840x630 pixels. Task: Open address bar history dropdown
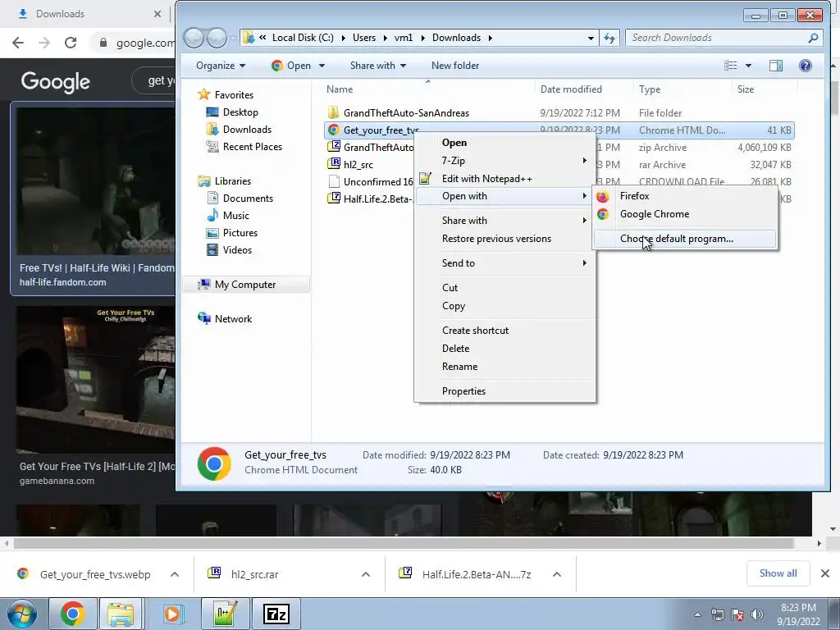coord(591,38)
